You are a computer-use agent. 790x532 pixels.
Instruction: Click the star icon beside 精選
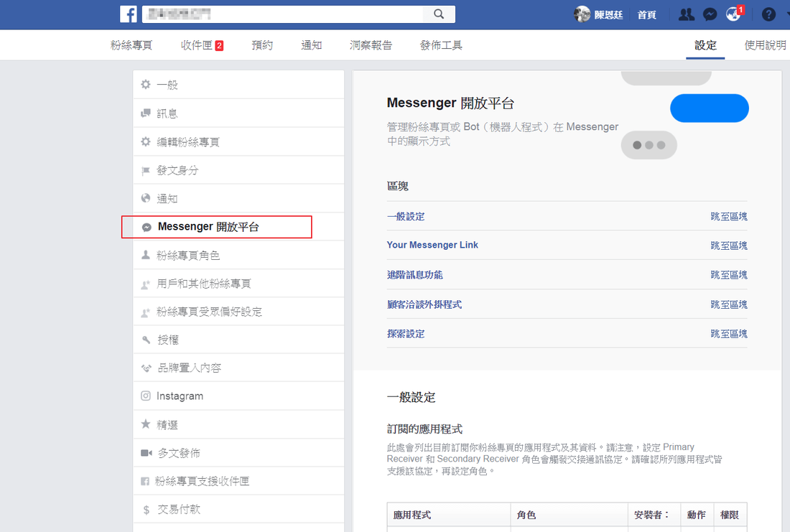(x=146, y=424)
